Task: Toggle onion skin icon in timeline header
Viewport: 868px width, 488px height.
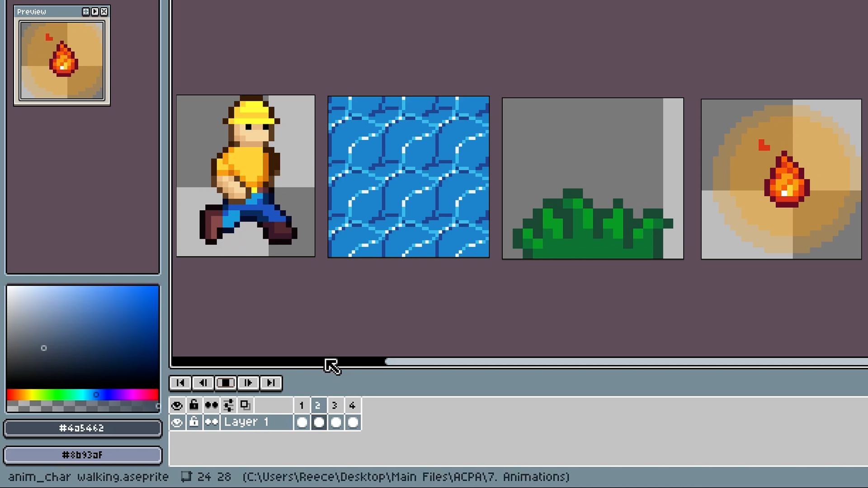Action: pyautogui.click(x=245, y=405)
